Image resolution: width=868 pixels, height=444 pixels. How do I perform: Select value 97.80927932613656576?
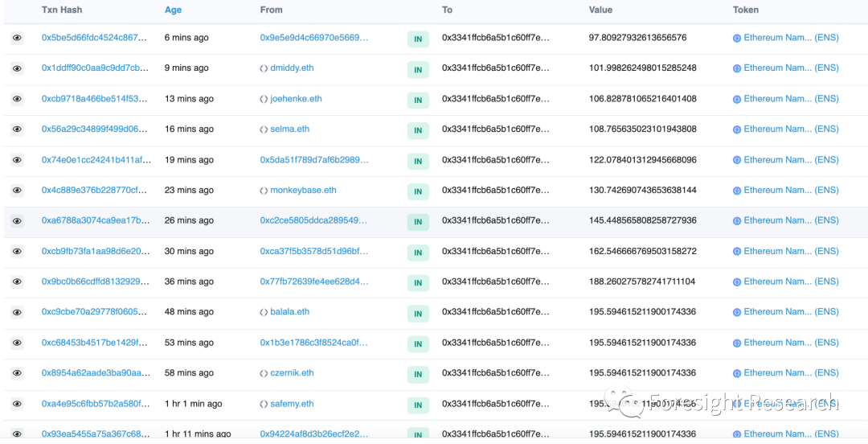(637, 38)
